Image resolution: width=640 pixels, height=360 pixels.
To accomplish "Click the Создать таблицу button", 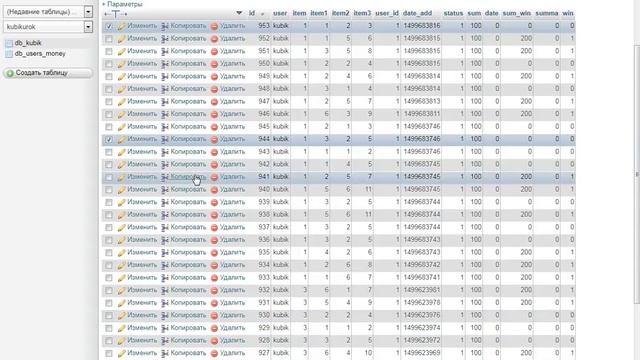I will coord(48,73).
